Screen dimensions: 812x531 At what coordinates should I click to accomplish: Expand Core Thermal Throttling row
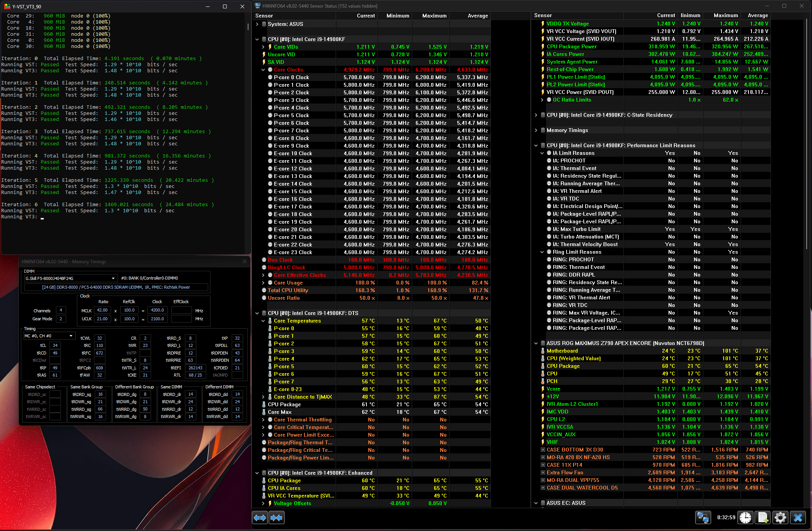[x=263, y=420]
